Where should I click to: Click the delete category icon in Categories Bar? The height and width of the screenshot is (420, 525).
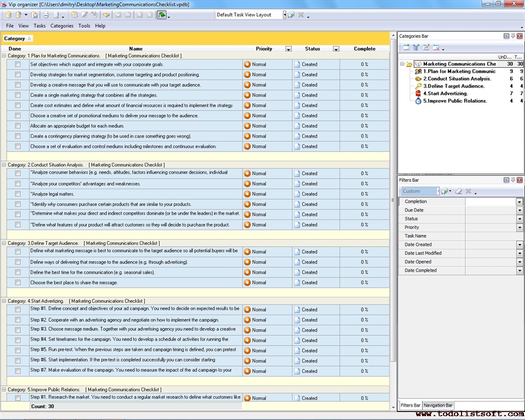point(436,48)
